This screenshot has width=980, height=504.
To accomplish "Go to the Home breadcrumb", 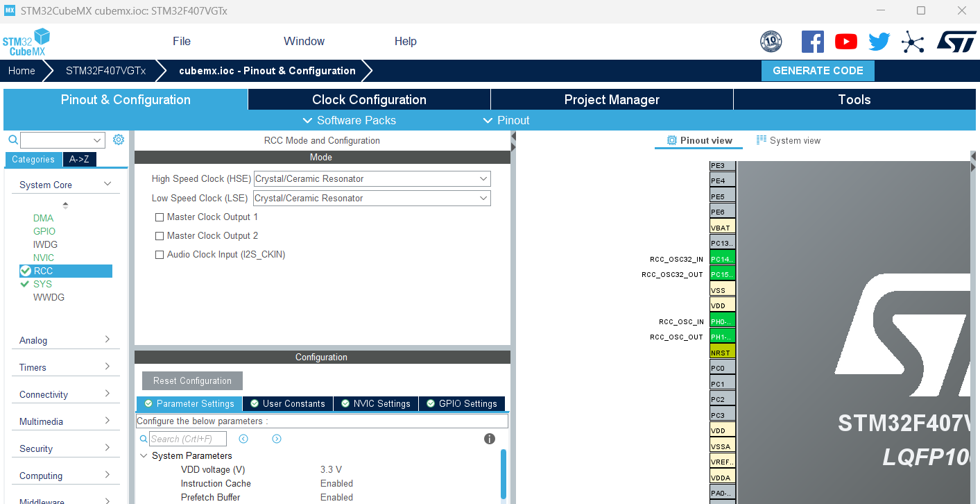I will point(22,71).
